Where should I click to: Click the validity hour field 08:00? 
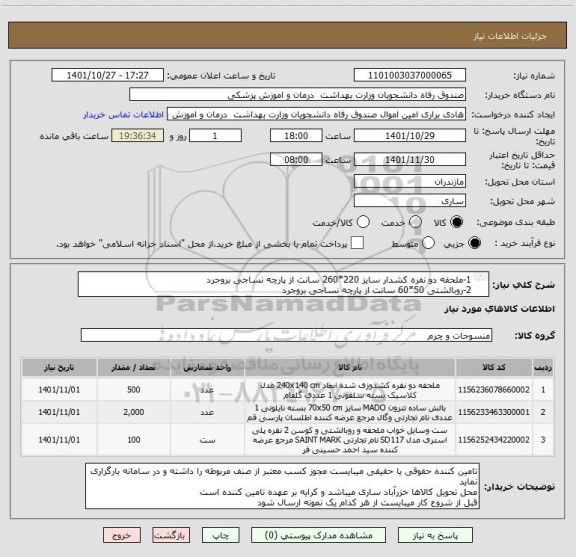pos(296,159)
